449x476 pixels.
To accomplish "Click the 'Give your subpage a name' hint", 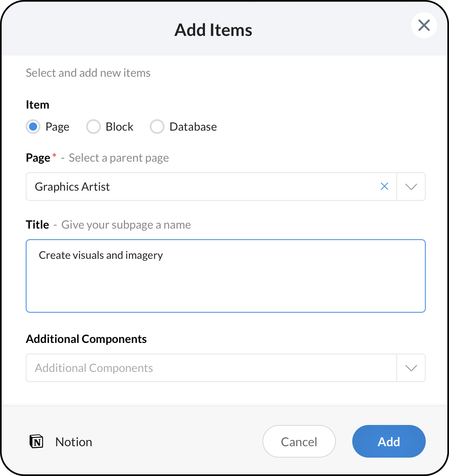I will click(x=126, y=225).
